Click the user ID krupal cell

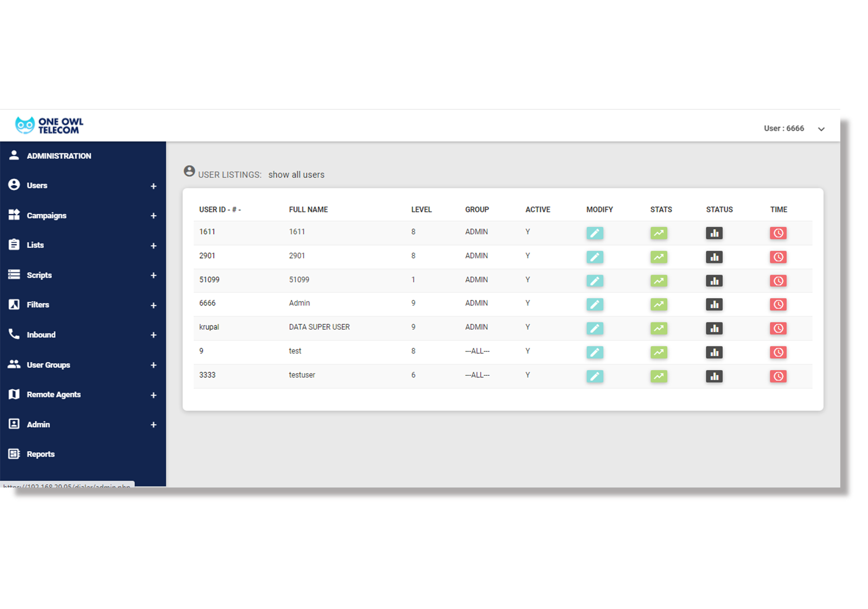tap(209, 327)
